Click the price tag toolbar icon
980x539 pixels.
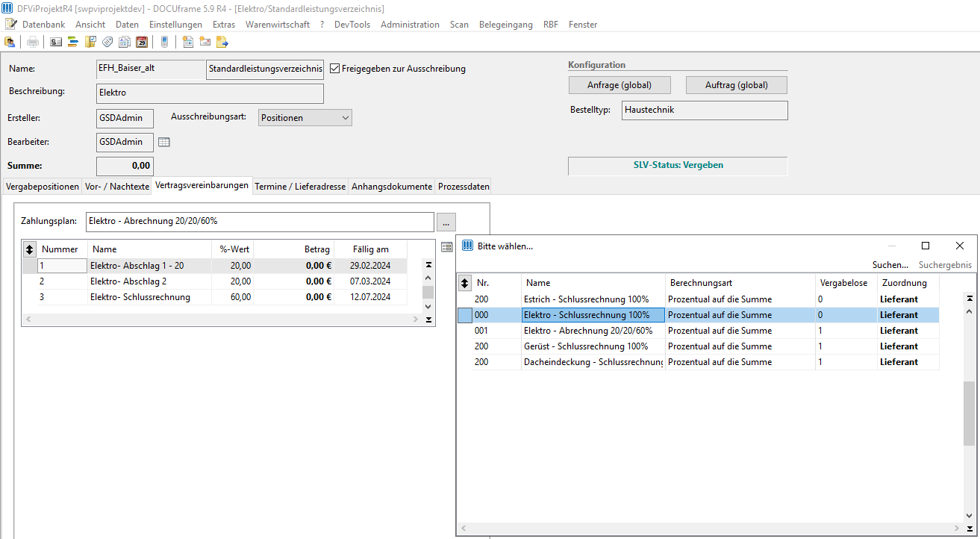point(107,42)
